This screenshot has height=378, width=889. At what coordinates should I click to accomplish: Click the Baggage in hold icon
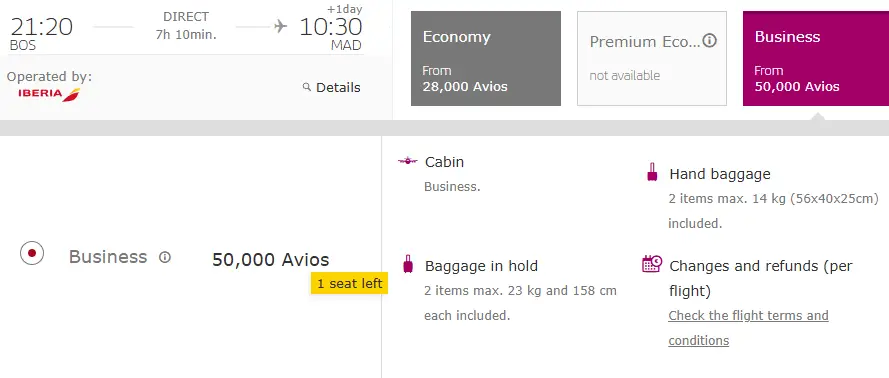coord(408,264)
